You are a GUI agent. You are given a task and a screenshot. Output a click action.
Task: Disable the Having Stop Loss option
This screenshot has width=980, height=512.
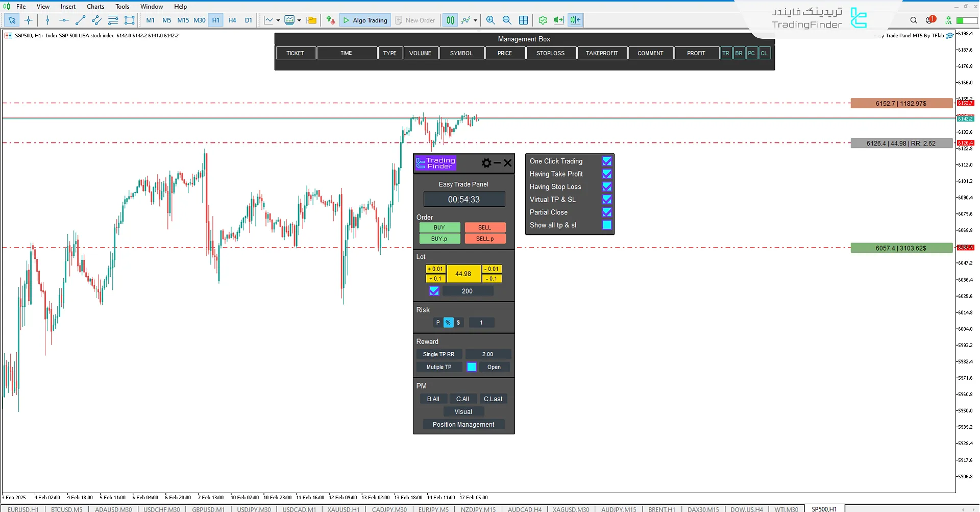coord(606,187)
